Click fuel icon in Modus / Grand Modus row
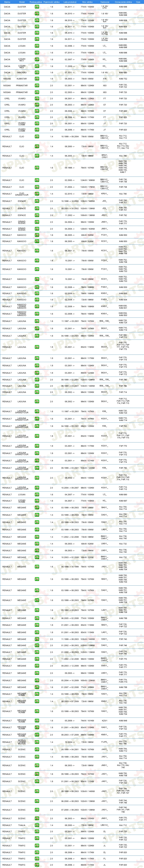This screenshot has width=144, height=868. (x=37, y=742)
